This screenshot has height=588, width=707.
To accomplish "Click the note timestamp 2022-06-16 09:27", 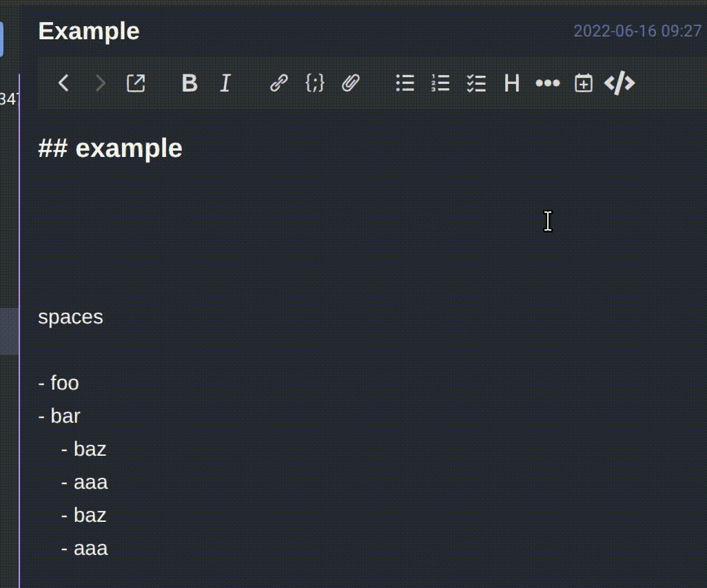I will pyautogui.click(x=637, y=31).
